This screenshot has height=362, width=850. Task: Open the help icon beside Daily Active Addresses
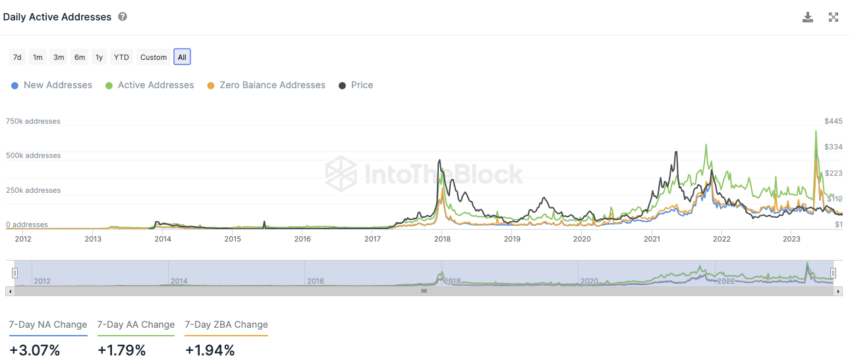(x=123, y=17)
